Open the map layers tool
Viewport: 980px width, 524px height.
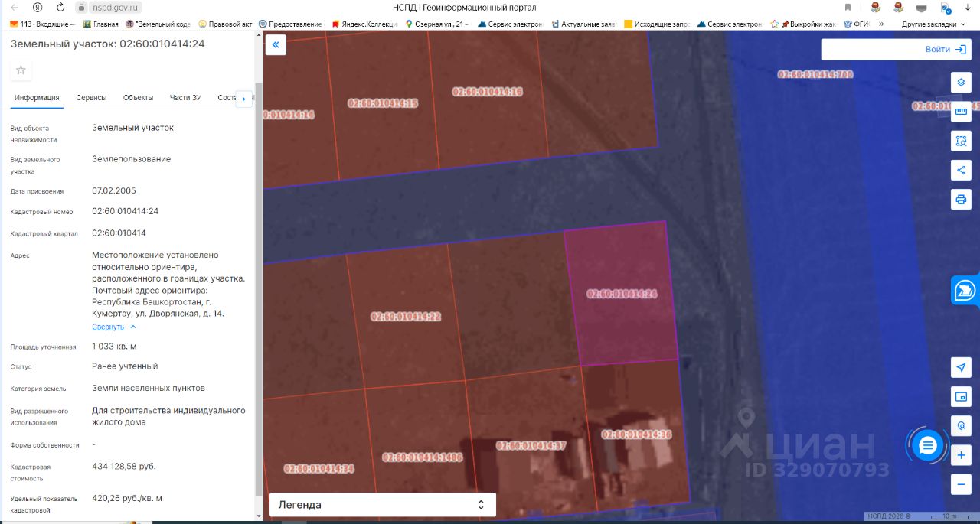coord(961,82)
